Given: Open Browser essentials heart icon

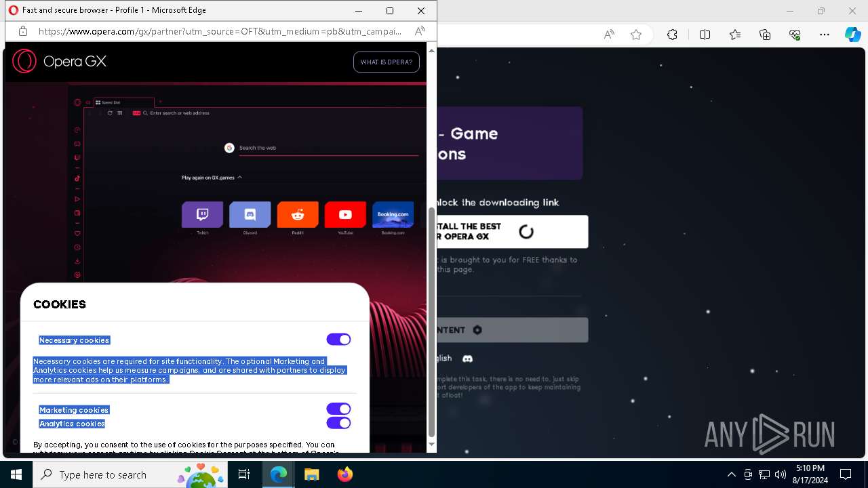Looking at the screenshot, I should point(795,35).
